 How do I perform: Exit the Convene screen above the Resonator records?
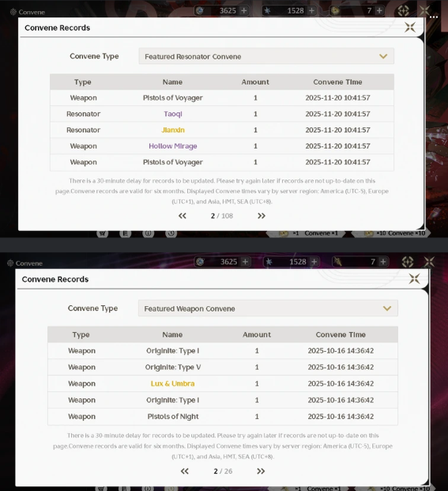pos(424,10)
